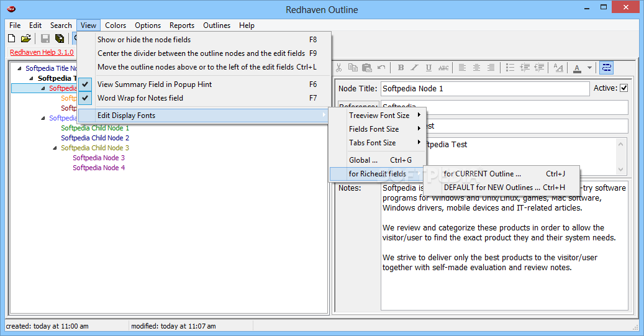This screenshot has width=644, height=336.
Task: Click summary field scrollbar down arrow
Action: click(x=620, y=169)
